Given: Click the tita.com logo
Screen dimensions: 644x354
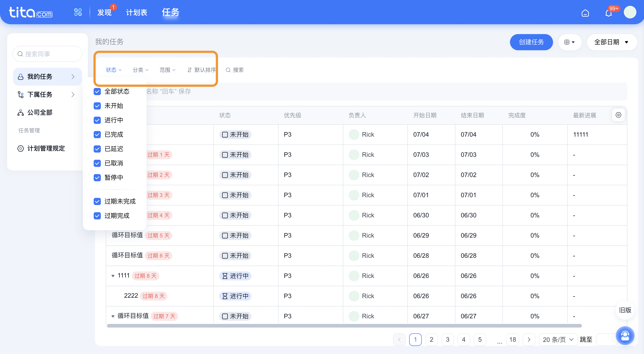Looking at the screenshot, I should click(31, 12).
